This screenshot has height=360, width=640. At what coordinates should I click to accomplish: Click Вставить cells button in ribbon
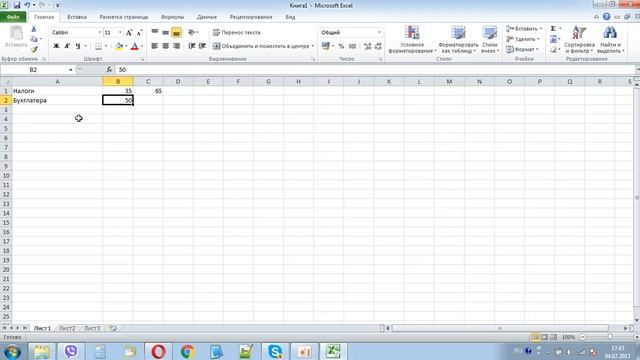click(x=524, y=29)
